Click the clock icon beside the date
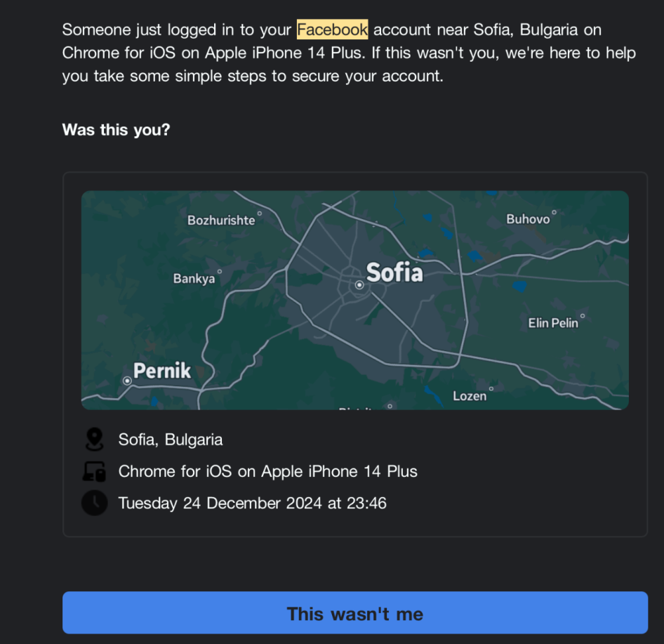The height and width of the screenshot is (644, 664). click(x=94, y=503)
